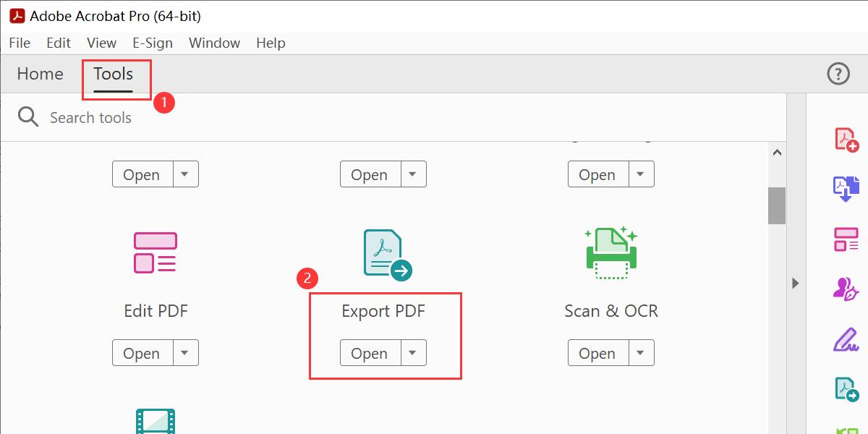The width and height of the screenshot is (868, 434).
Task: Switch to the Home tab
Action: pos(39,73)
